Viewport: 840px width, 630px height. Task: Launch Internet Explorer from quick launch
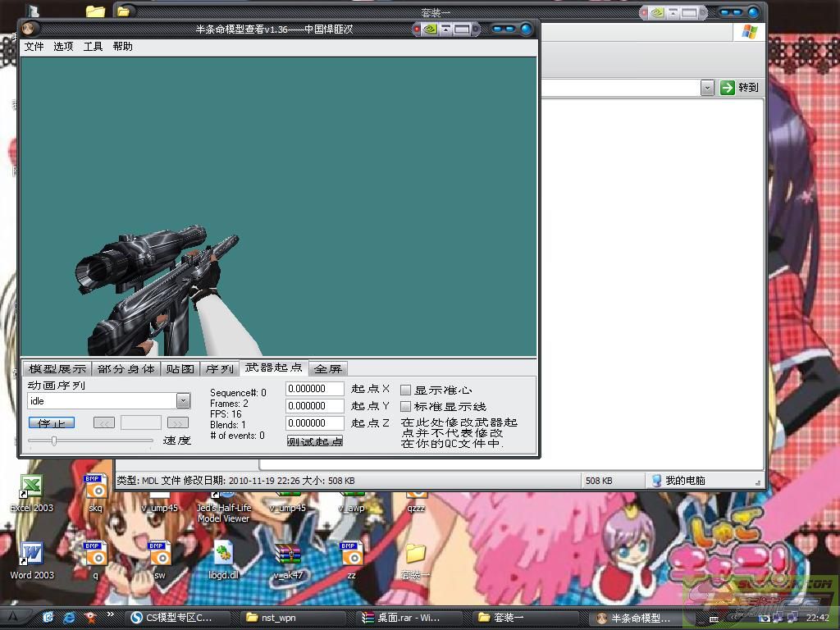coord(70,617)
